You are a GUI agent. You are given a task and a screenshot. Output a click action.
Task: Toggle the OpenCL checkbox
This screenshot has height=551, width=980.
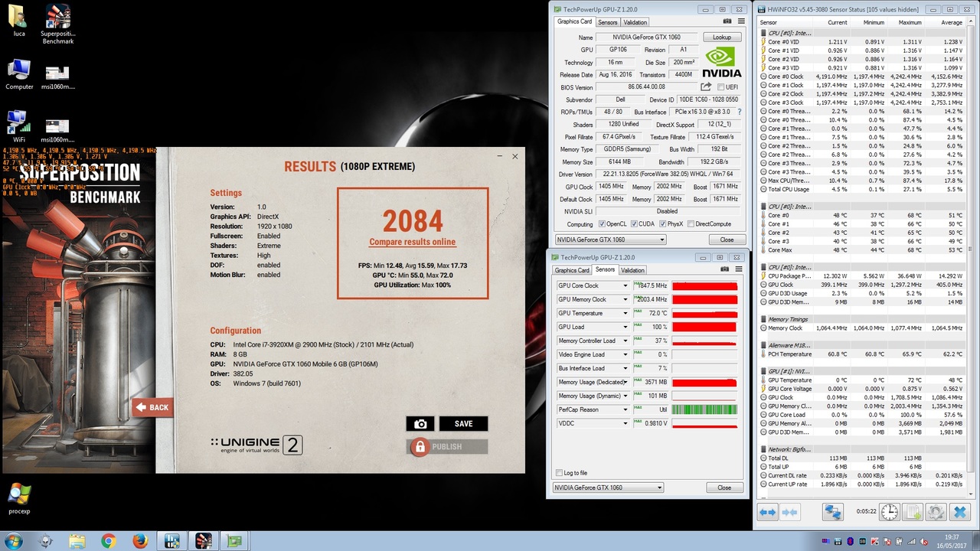coord(602,224)
